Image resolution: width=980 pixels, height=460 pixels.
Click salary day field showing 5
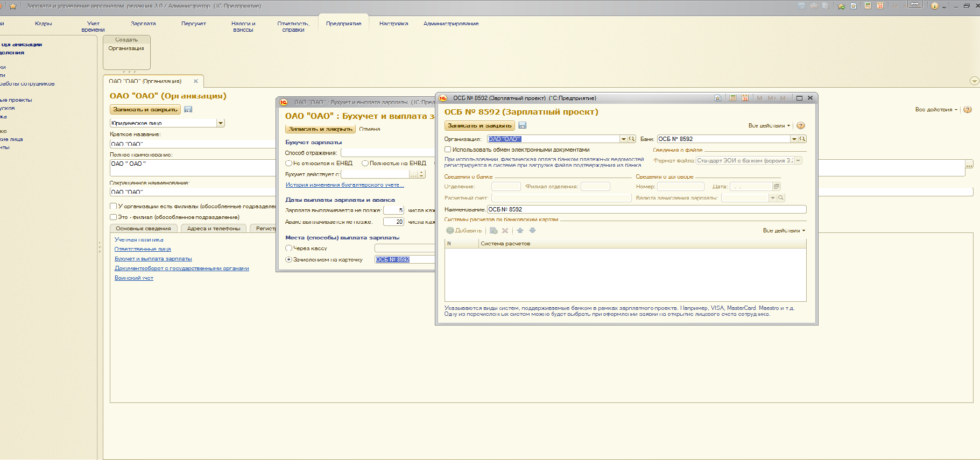point(393,210)
